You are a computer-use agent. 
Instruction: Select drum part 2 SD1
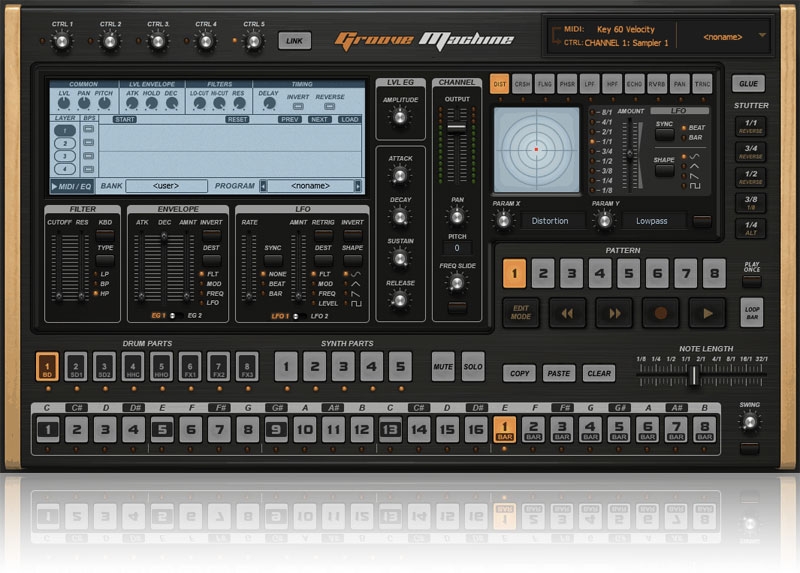[x=76, y=366]
